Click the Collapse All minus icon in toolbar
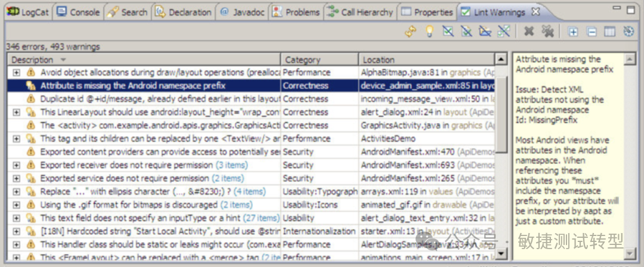The width and height of the screenshot is (644, 267). point(592,32)
